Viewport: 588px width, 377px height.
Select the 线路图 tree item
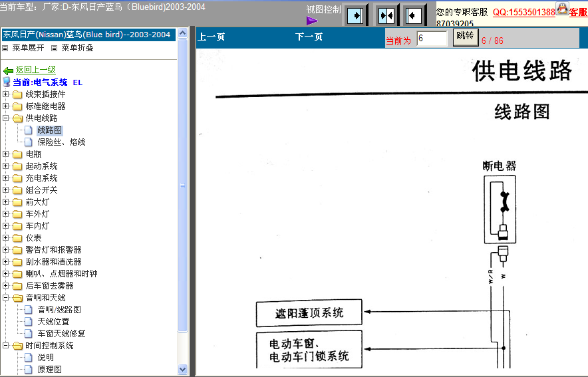49,130
